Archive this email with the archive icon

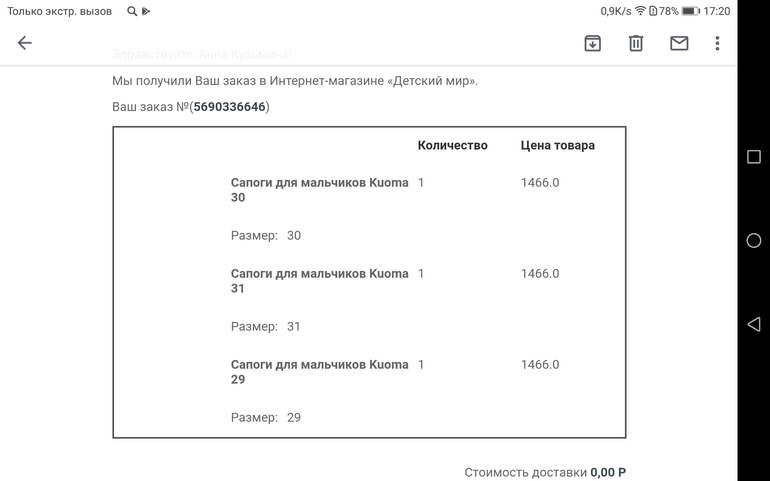point(592,43)
